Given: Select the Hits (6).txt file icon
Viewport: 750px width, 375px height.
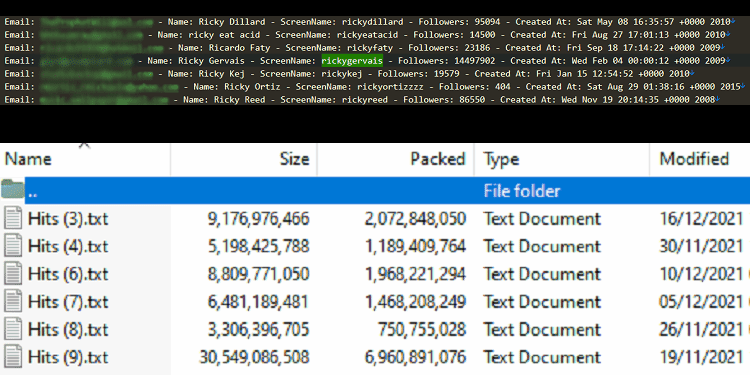Looking at the screenshot, I should (x=13, y=274).
